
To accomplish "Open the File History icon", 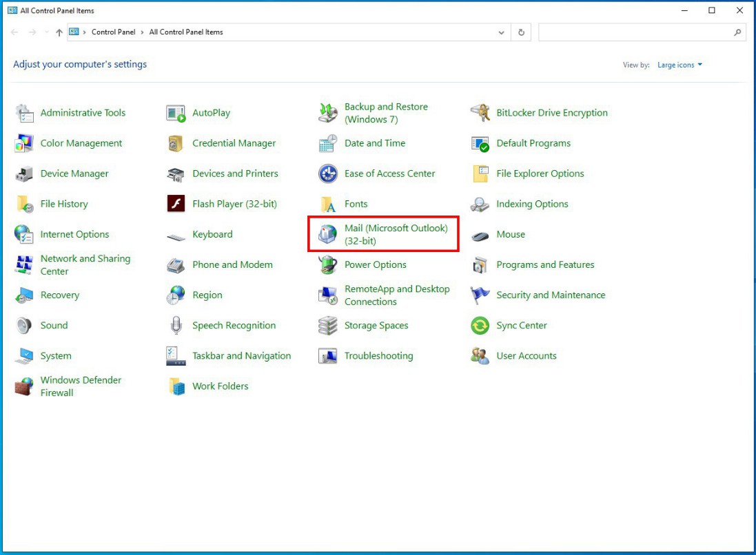I will pos(24,205).
